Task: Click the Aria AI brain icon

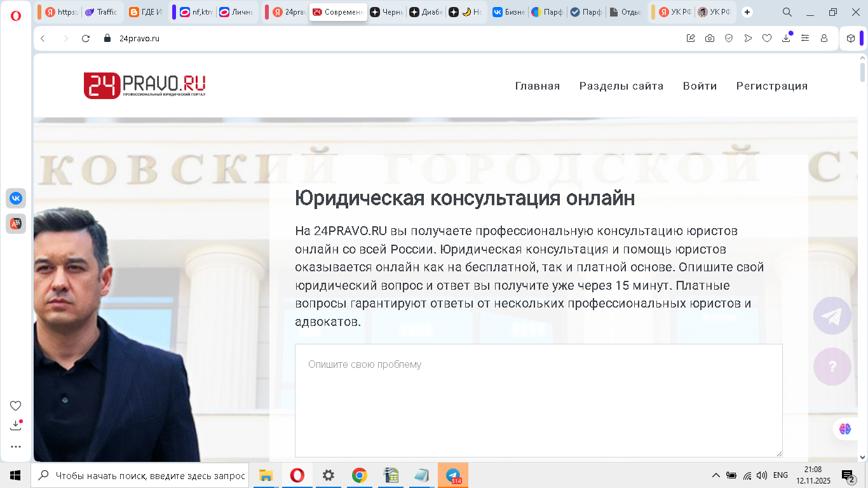Action: tap(844, 429)
